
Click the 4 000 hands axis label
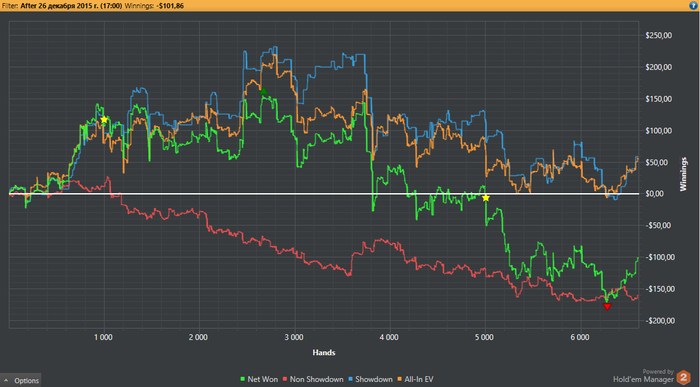tap(389, 337)
